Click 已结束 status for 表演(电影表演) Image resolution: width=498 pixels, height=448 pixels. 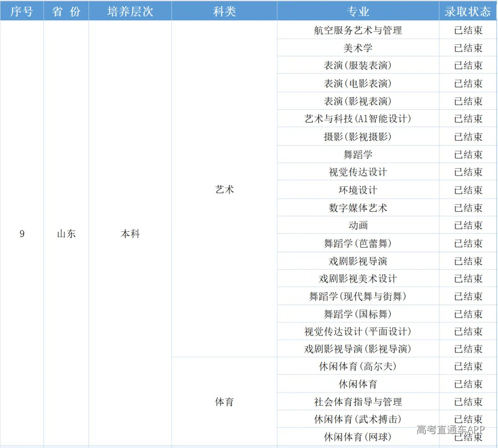pos(468,83)
